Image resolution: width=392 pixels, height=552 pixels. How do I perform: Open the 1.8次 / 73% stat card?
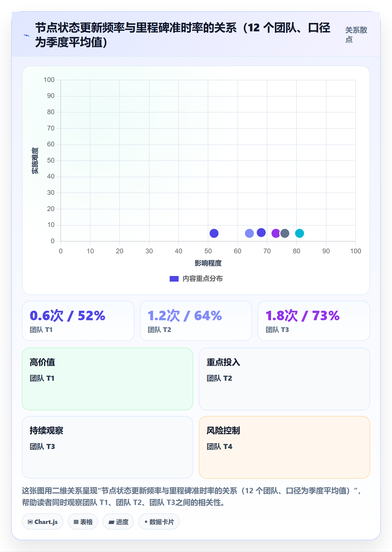314,321
